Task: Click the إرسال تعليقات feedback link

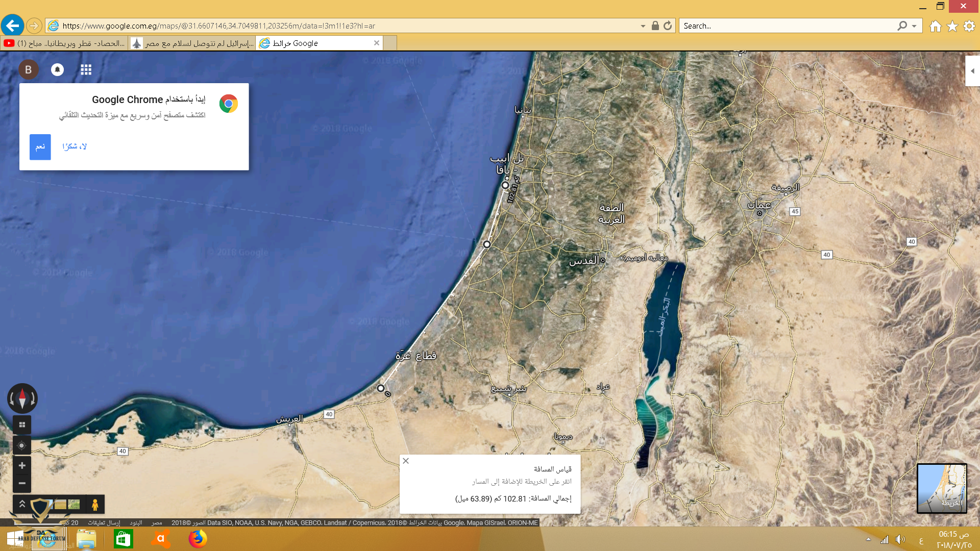Action: point(104,523)
